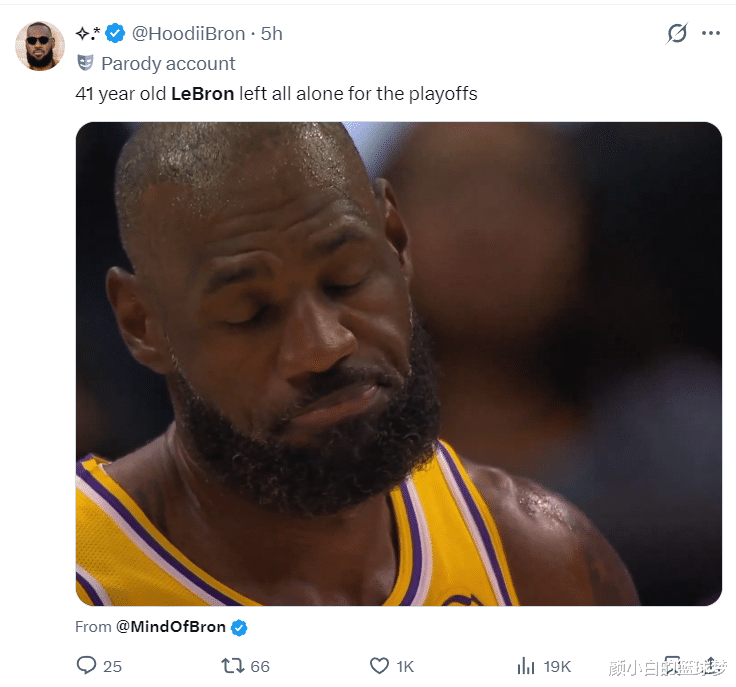Screen dimensions: 736x687
Task: Click the share upload arrow icon
Action: [x=708, y=665]
